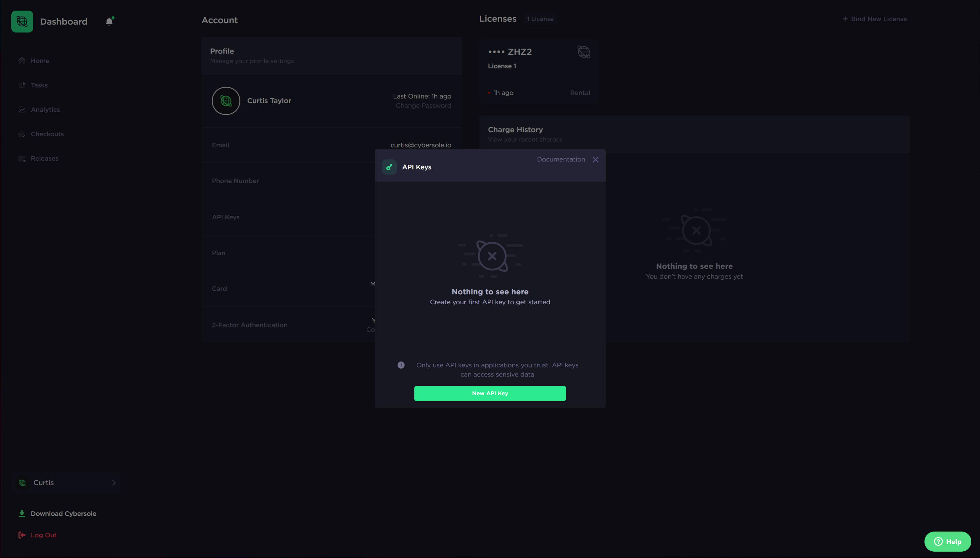Viewport: 980px width, 558px height.
Task: Click the green download arrow icon
Action: (x=22, y=513)
